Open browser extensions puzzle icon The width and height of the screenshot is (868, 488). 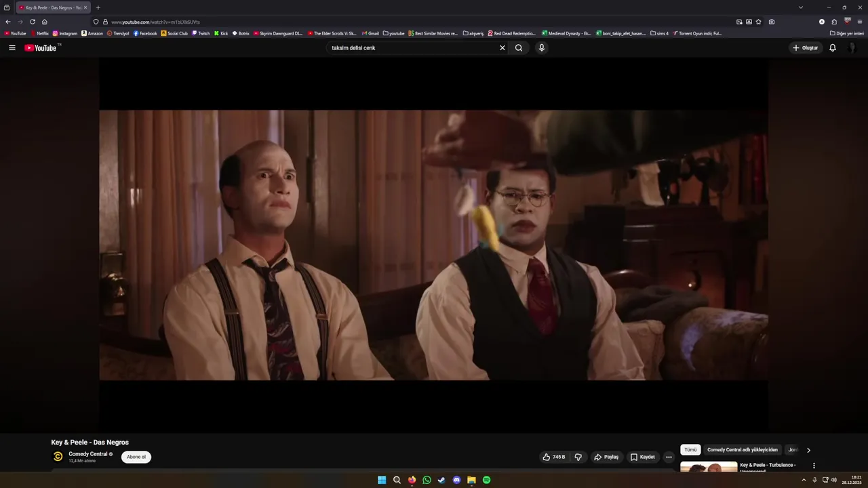pyautogui.click(x=834, y=22)
